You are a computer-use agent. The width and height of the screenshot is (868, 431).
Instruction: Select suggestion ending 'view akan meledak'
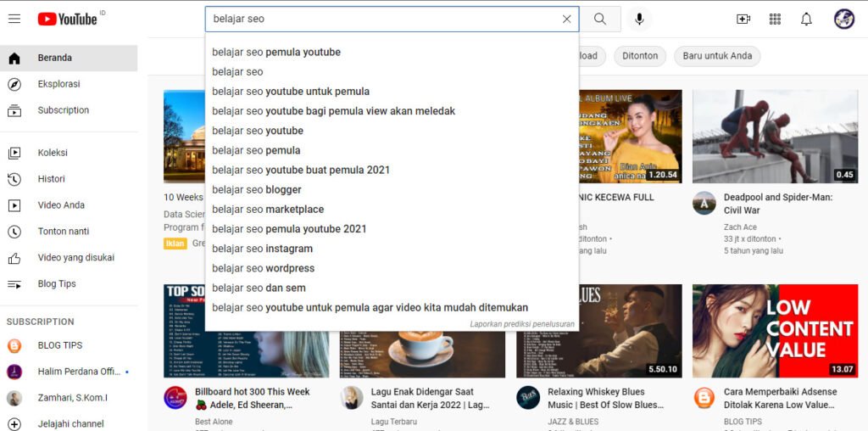(x=392, y=111)
